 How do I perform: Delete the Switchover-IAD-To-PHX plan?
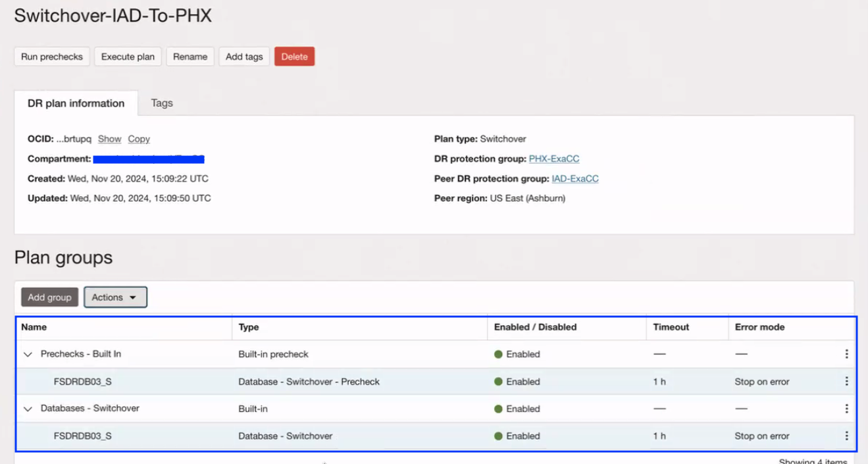(x=294, y=57)
